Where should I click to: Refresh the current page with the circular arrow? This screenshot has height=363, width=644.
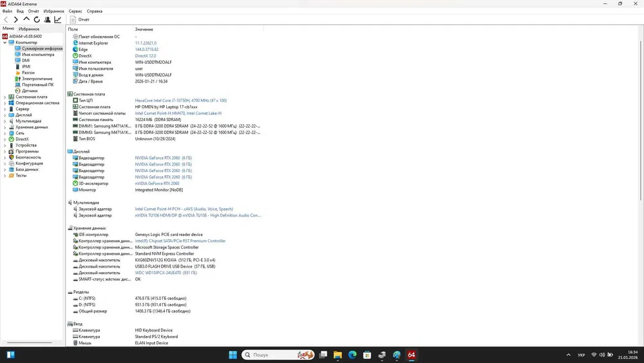pyautogui.click(x=37, y=19)
